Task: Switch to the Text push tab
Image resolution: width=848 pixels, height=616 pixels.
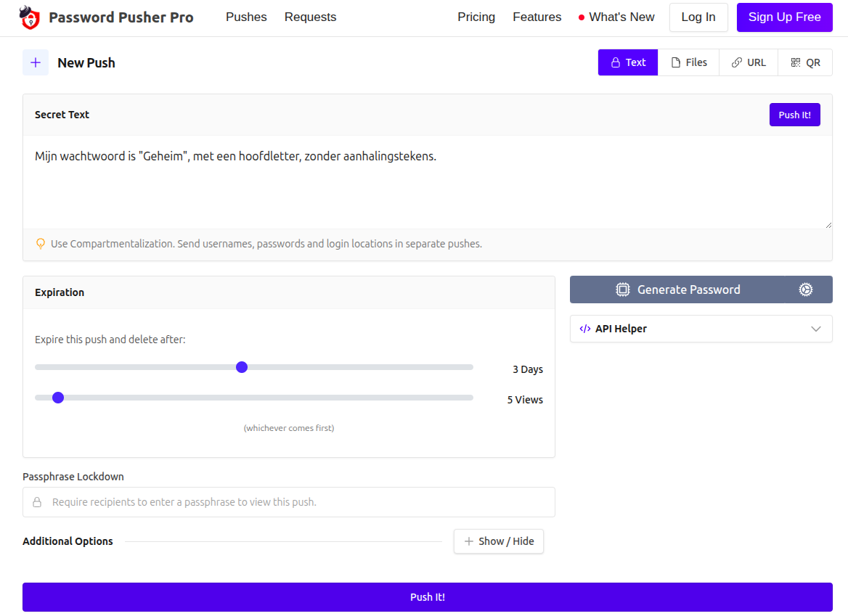Action: click(x=628, y=62)
